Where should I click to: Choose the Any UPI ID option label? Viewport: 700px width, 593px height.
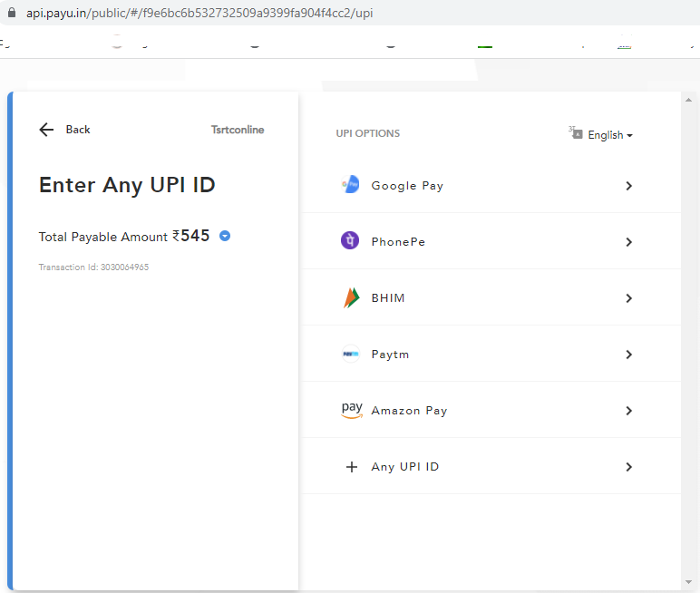tap(405, 467)
